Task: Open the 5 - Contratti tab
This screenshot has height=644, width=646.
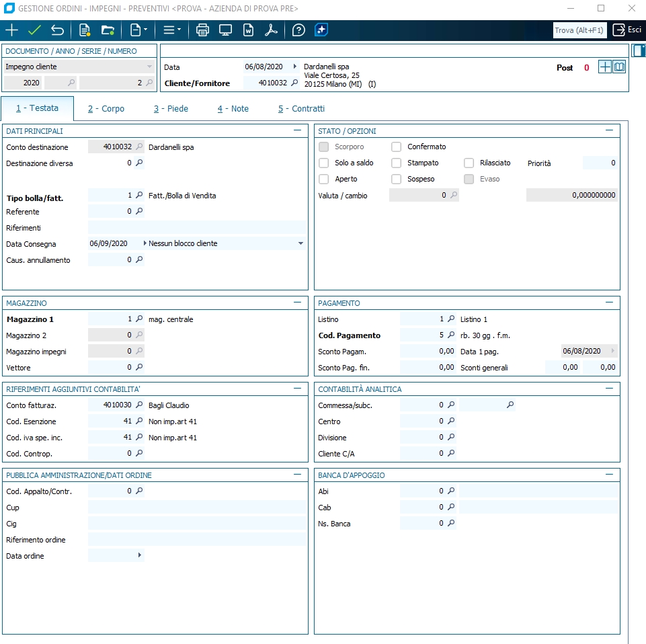Action: [x=301, y=108]
